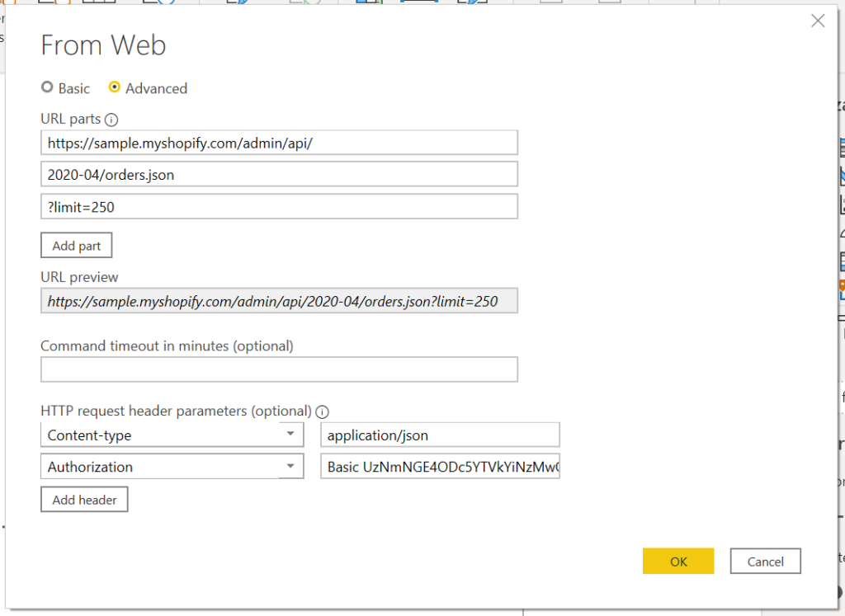Screen dimensions: 845x616
Task: Click the URL preview text box
Action: point(279,300)
